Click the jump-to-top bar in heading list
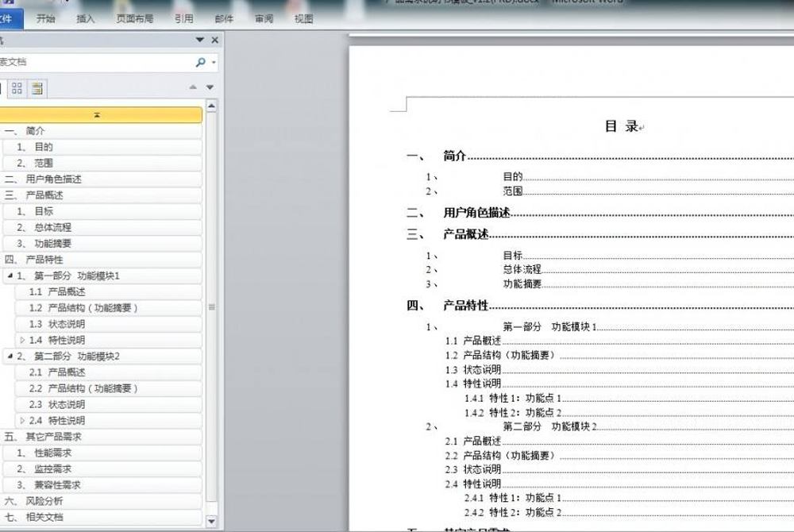The height and width of the screenshot is (532, 794). (97, 115)
